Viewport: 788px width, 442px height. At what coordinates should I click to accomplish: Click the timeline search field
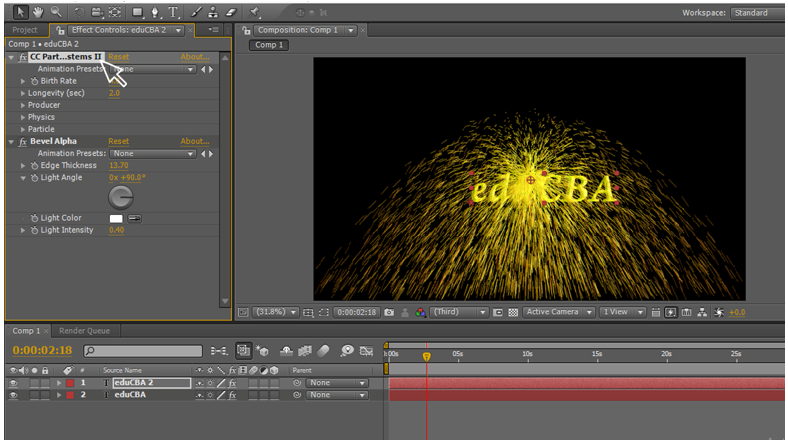[143, 351]
